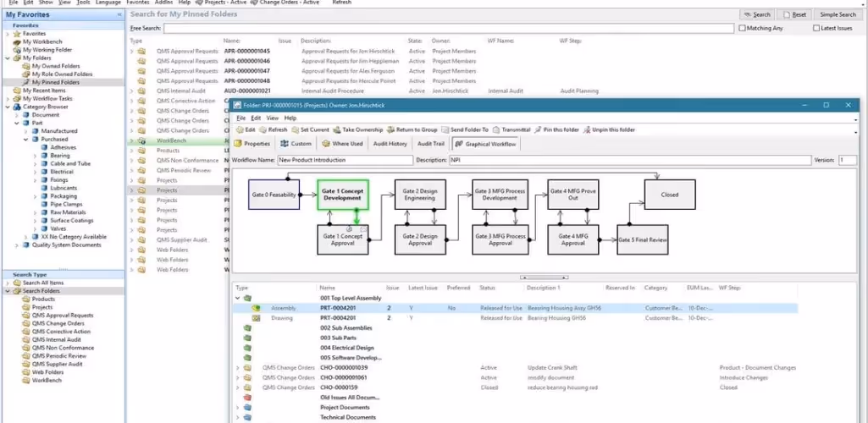Screen dimensions: 868x423
Task: Select the Gate 5 Final Review workflow step
Action: pyautogui.click(x=642, y=239)
